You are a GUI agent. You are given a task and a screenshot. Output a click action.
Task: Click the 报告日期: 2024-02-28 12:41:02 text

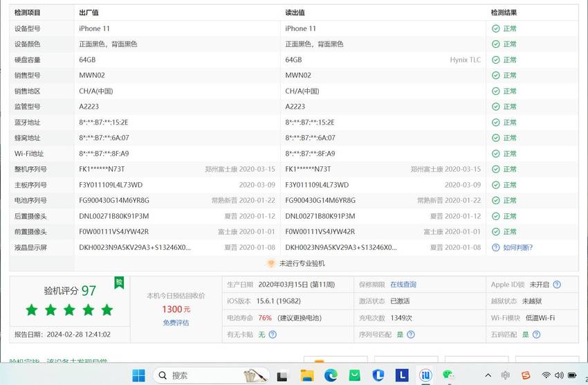[x=62, y=334]
